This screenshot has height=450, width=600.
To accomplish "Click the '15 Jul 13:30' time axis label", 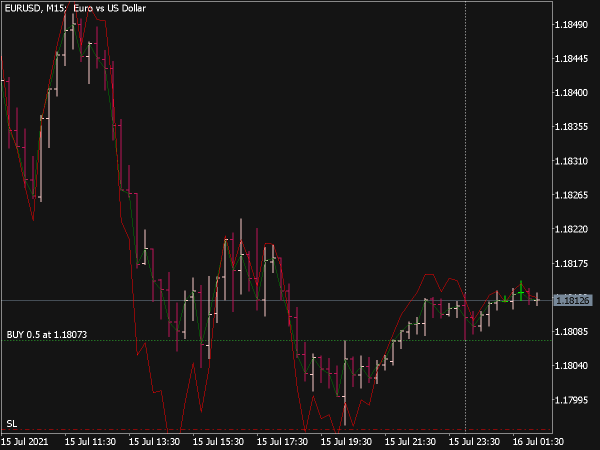I will (x=154, y=442).
